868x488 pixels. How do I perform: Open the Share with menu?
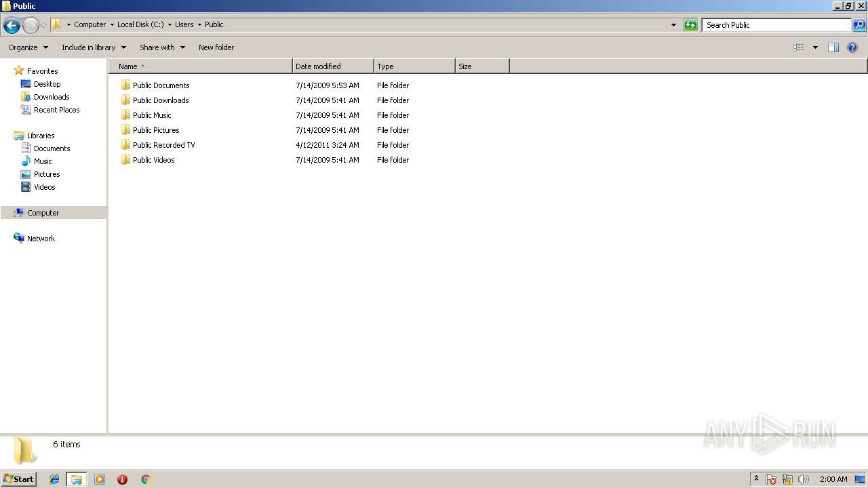tap(163, 47)
